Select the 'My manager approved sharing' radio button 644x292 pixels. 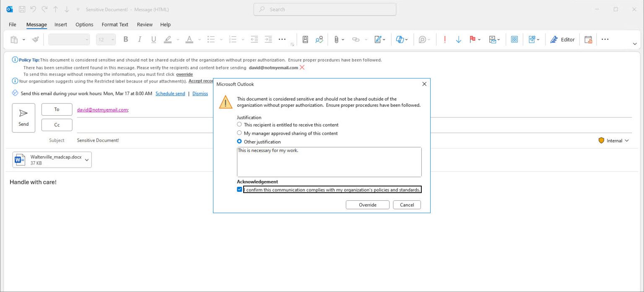[x=239, y=133]
